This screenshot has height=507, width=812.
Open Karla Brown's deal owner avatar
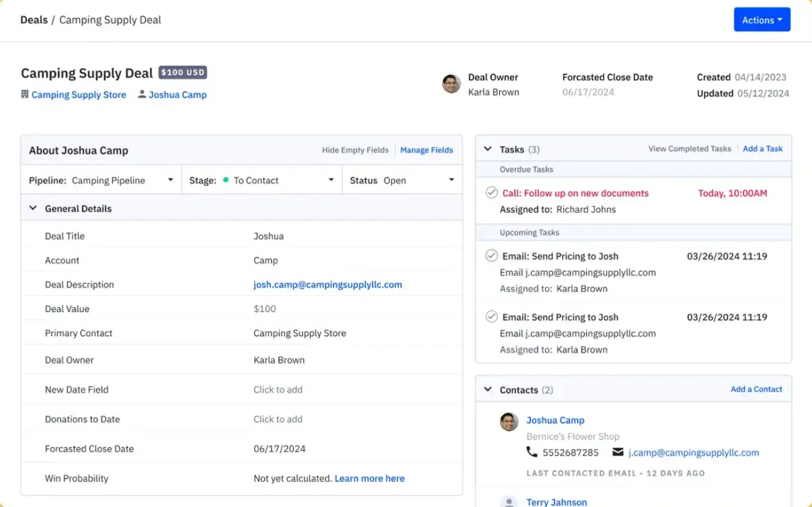(x=451, y=84)
